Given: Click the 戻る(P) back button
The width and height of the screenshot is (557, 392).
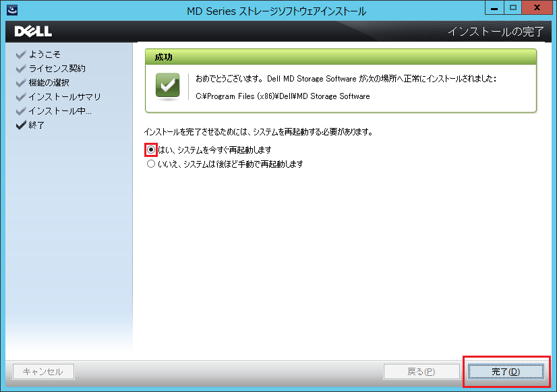Looking at the screenshot, I should point(421,371).
